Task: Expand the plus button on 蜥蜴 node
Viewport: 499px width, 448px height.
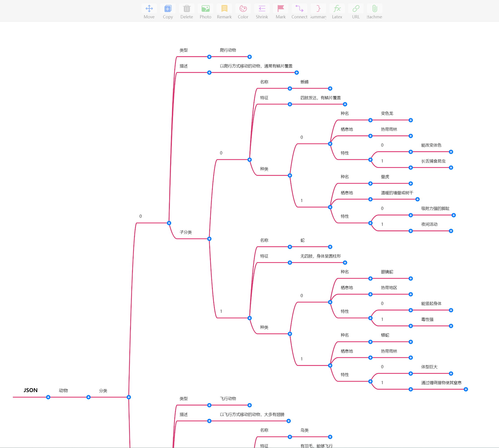Action: pyautogui.click(x=330, y=88)
